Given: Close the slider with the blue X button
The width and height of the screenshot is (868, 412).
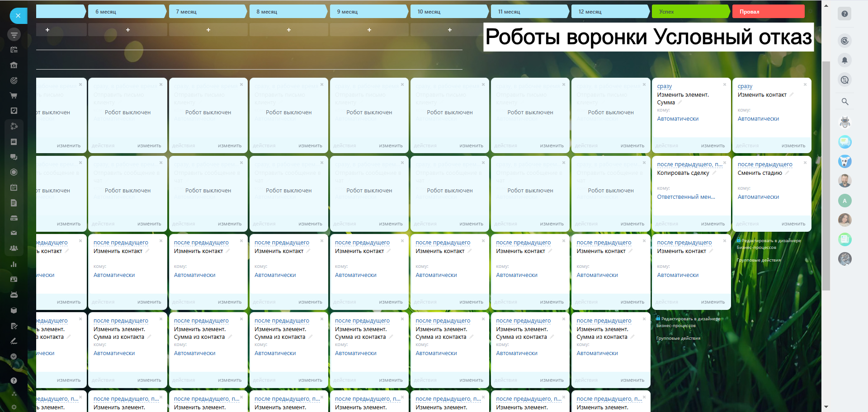Looking at the screenshot, I should point(18,16).
